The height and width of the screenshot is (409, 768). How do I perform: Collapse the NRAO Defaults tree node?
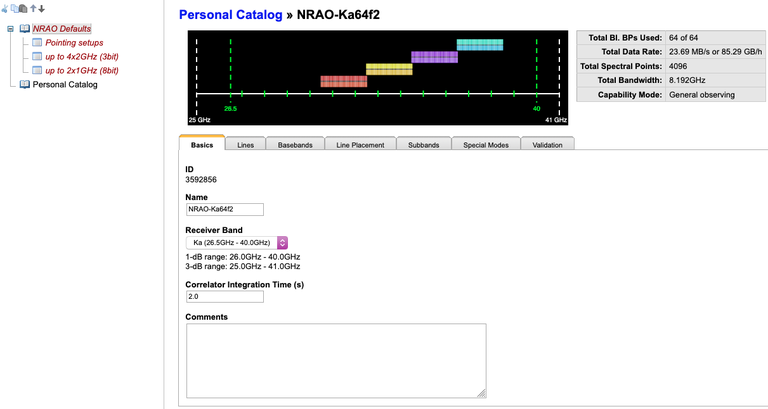(x=10, y=29)
